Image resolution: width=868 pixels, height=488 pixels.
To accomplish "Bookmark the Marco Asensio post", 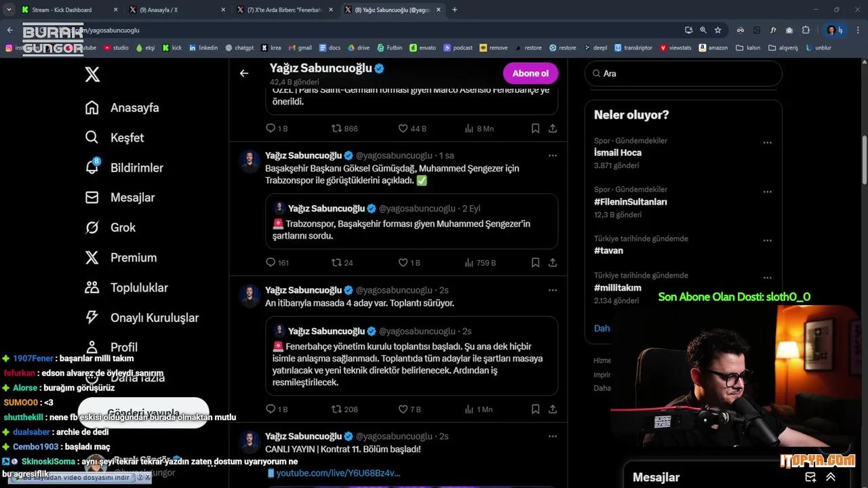I will [x=536, y=128].
